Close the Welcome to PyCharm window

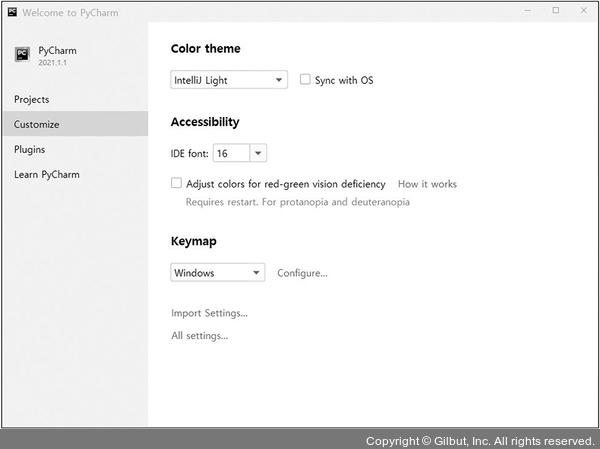(583, 10)
